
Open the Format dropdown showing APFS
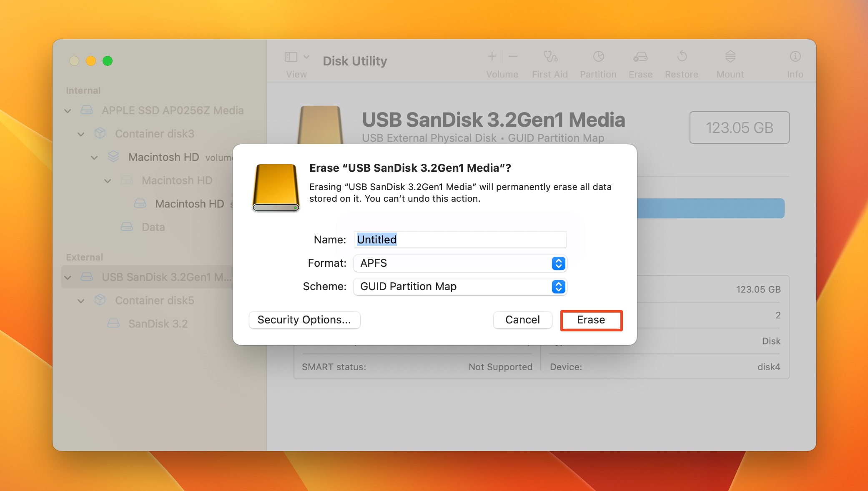point(460,263)
